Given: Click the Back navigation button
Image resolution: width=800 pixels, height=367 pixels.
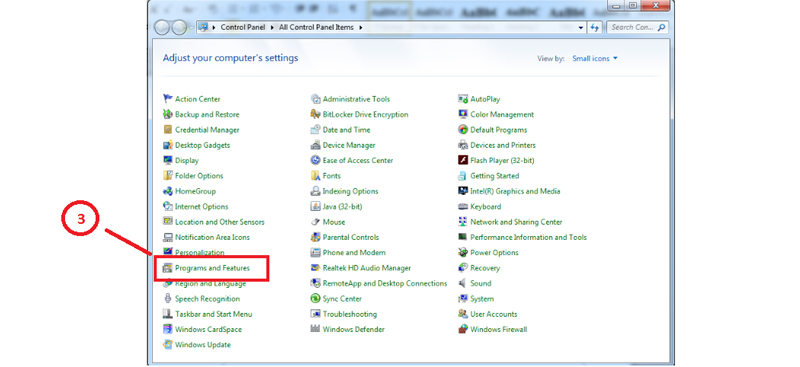Looking at the screenshot, I should pyautogui.click(x=162, y=28).
